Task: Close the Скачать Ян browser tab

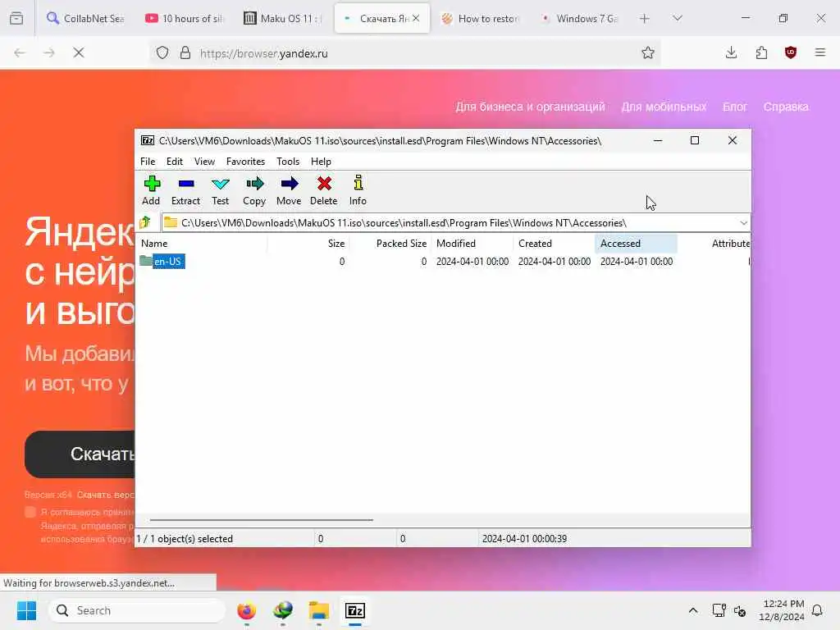Action: (416, 18)
